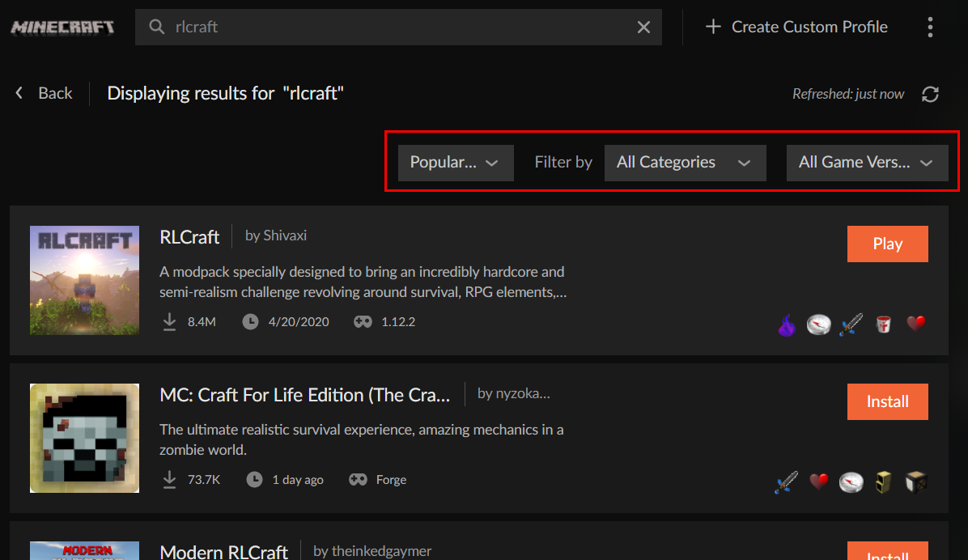Viewport: 968px width, 560px height.
Task: Open MC: Craft For Life Edition title
Action: [x=305, y=395]
